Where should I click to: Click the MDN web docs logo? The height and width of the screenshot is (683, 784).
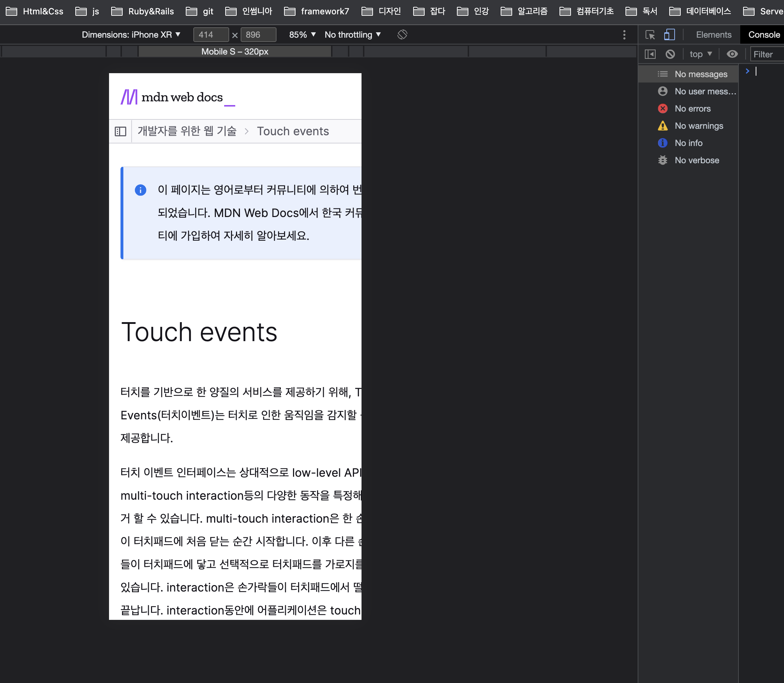(178, 97)
